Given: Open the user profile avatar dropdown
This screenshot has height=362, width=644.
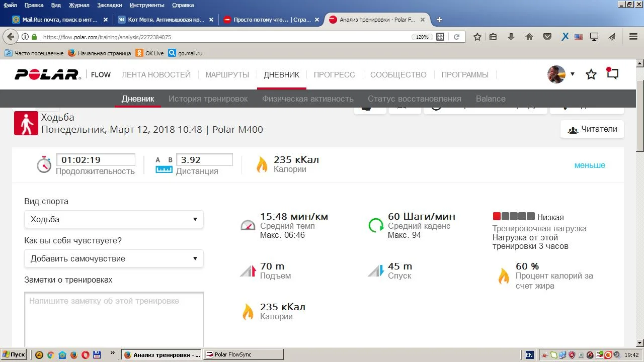Looking at the screenshot, I should point(561,74).
